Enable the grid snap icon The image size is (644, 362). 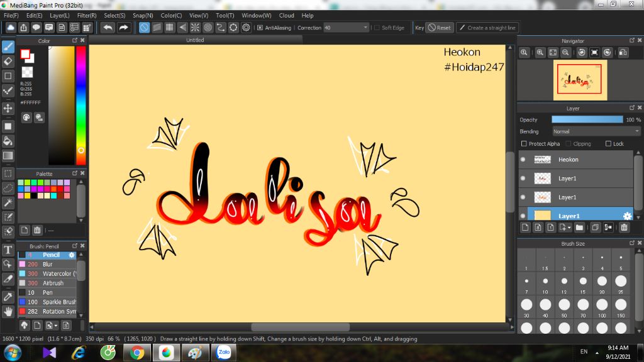coord(170,28)
